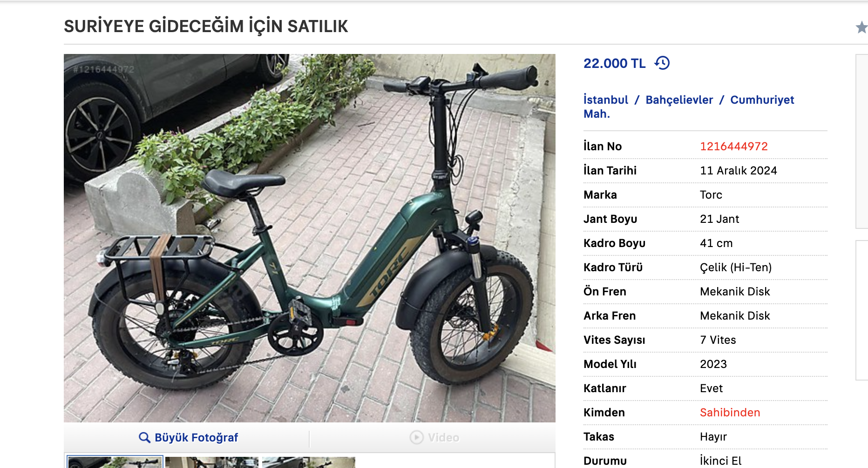The image size is (868, 468).
Task: Open the Büyük Fotoğraf large photo view
Action: point(189,438)
